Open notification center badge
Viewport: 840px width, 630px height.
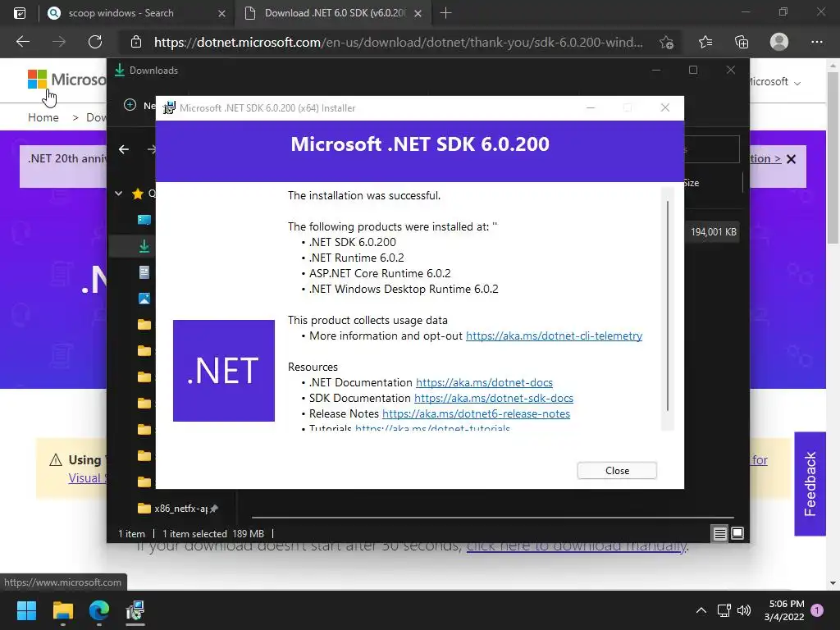click(x=817, y=610)
